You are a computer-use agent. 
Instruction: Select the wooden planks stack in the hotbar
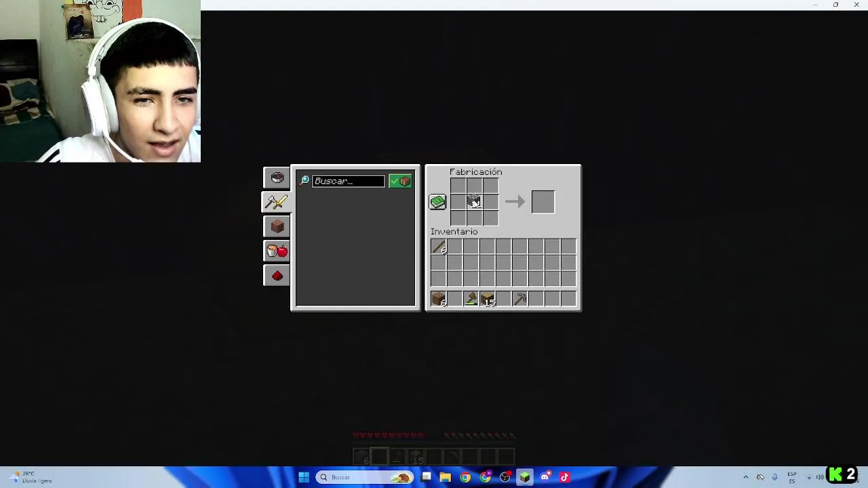click(x=488, y=299)
